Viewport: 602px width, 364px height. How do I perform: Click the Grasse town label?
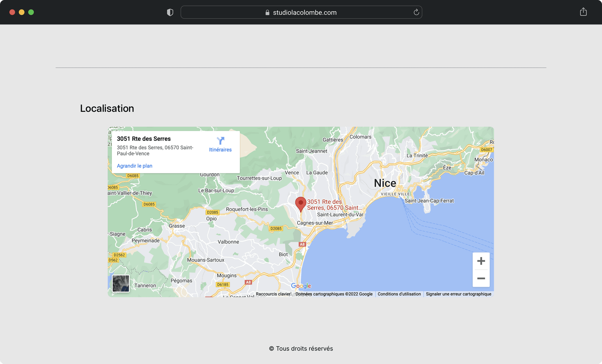pos(177,226)
